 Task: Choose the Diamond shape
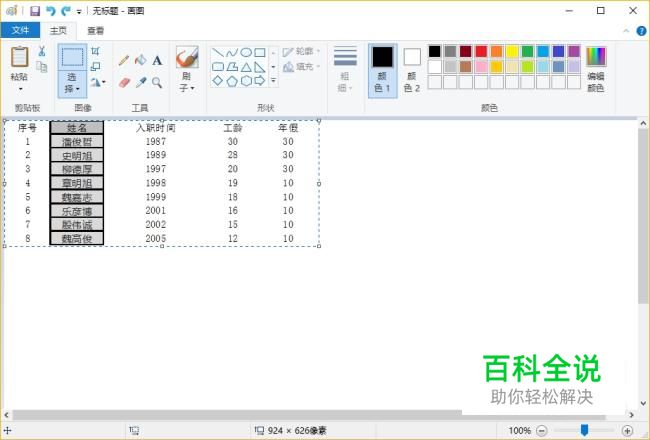(x=218, y=81)
